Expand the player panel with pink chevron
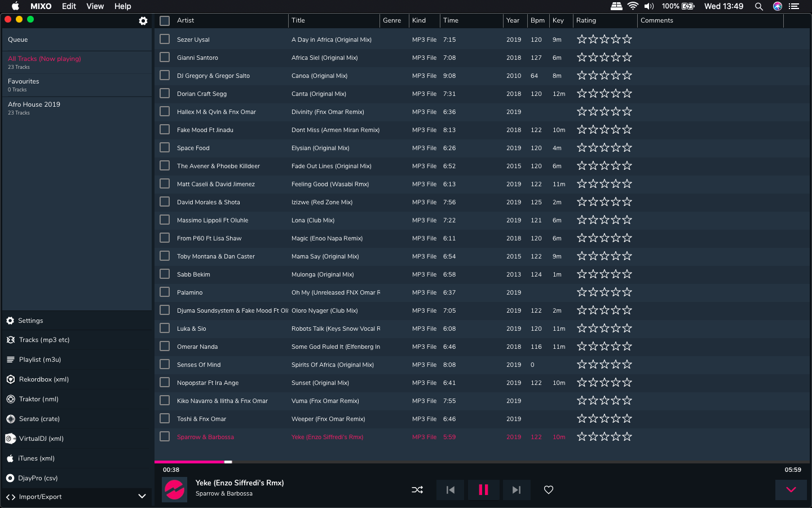The height and width of the screenshot is (508, 812). (x=791, y=490)
